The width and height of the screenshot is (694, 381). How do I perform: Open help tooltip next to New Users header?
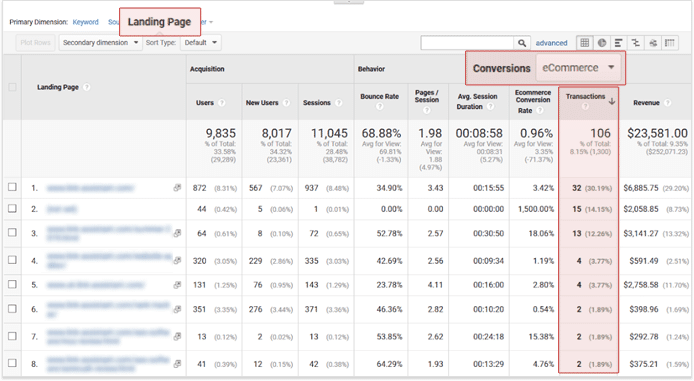click(286, 103)
